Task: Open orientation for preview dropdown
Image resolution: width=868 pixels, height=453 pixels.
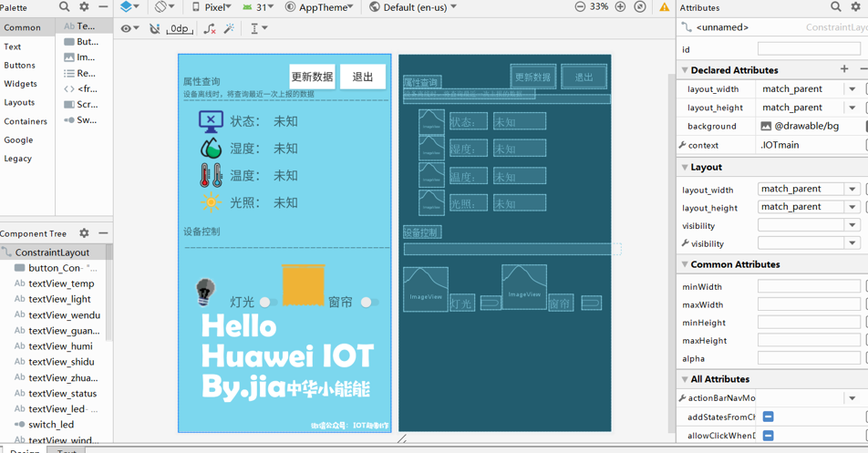Action: click(x=164, y=7)
